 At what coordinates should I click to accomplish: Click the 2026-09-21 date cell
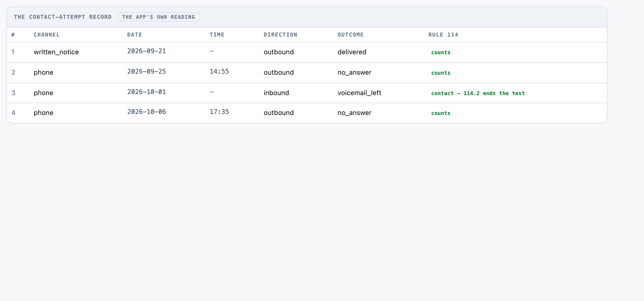point(147,51)
